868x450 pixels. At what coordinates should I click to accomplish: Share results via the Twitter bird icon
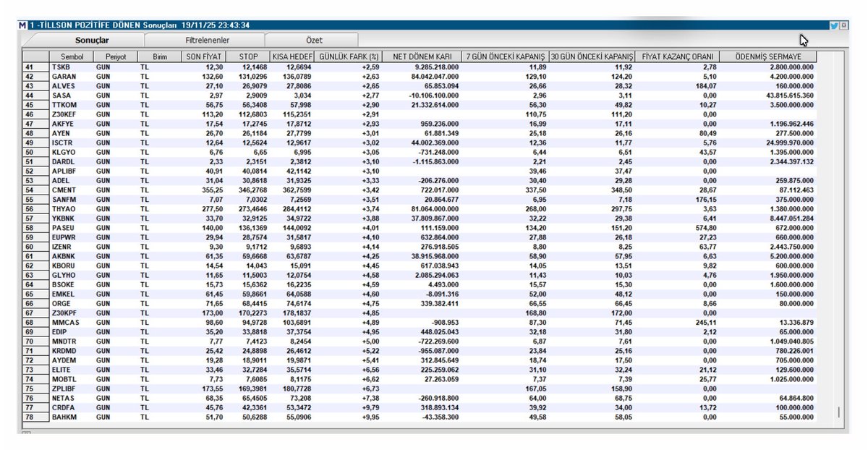[834, 25]
